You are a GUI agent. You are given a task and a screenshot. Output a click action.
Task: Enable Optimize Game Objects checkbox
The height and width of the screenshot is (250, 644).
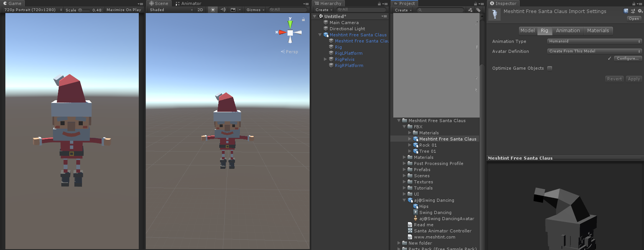tap(550, 68)
